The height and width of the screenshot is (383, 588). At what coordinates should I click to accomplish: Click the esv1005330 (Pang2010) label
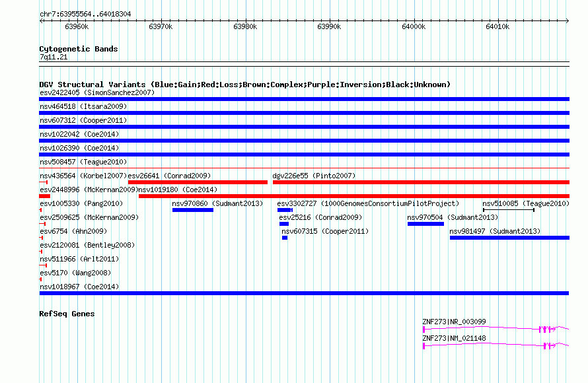tap(81, 203)
